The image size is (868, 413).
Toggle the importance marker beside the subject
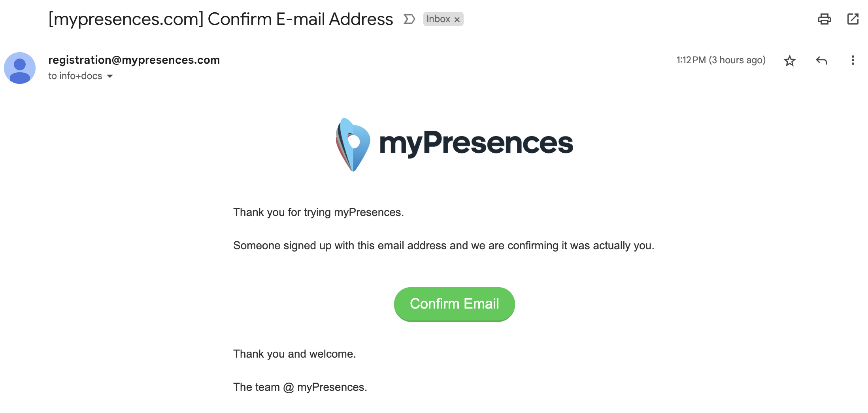[x=409, y=19]
